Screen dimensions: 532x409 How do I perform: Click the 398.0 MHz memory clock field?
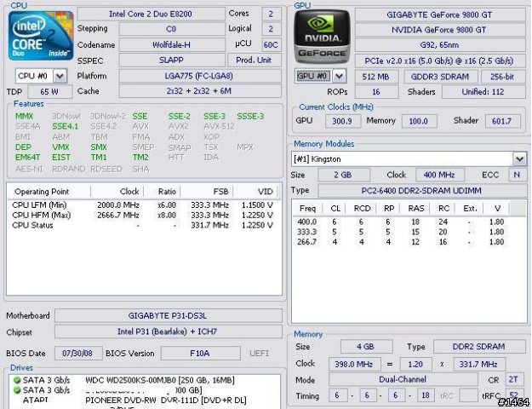(x=354, y=364)
